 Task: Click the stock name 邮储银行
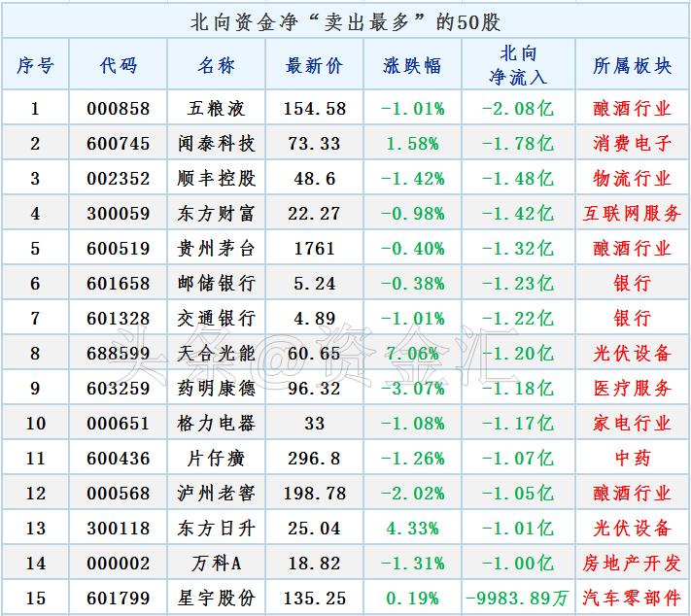click(216, 284)
